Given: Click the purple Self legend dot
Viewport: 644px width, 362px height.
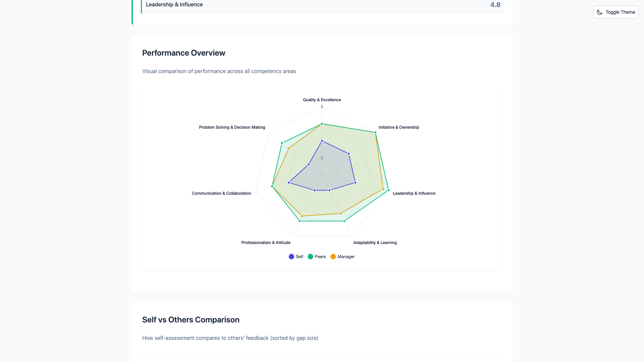Looking at the screenshot, I should click(x=291, y=256).
